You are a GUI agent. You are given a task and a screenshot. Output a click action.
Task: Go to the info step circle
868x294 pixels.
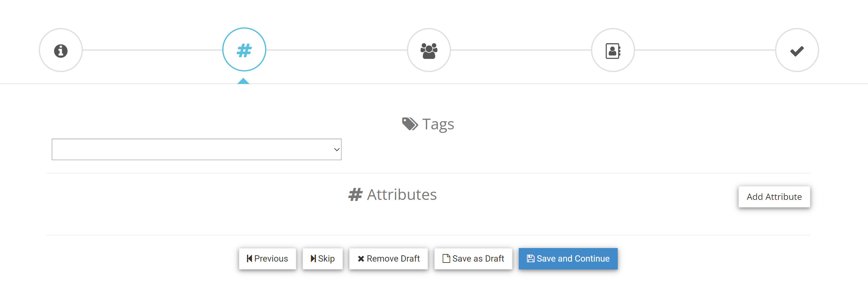click(x=61, y=50)
